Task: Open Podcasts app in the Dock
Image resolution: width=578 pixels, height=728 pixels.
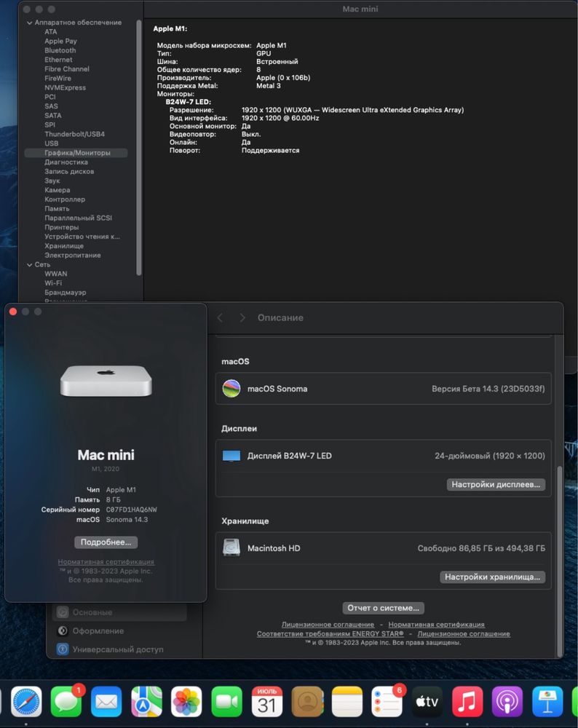Action: pos(507,702)
